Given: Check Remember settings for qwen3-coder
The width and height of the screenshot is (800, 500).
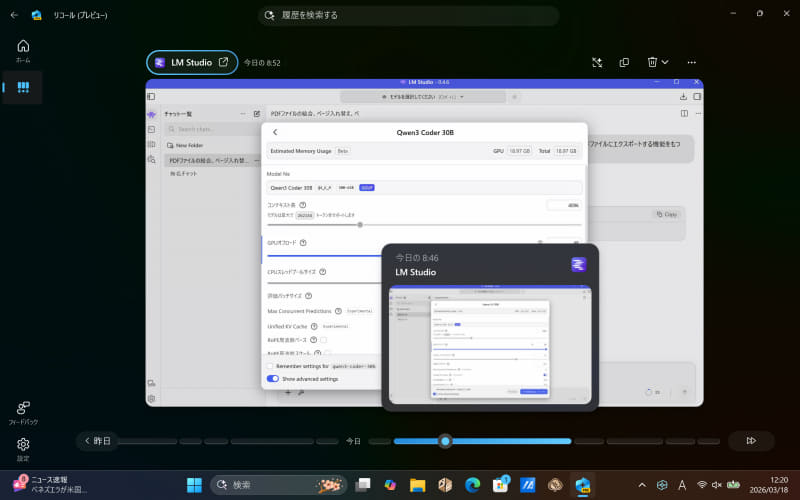Looking at the screenshot, I should point(270,366).
